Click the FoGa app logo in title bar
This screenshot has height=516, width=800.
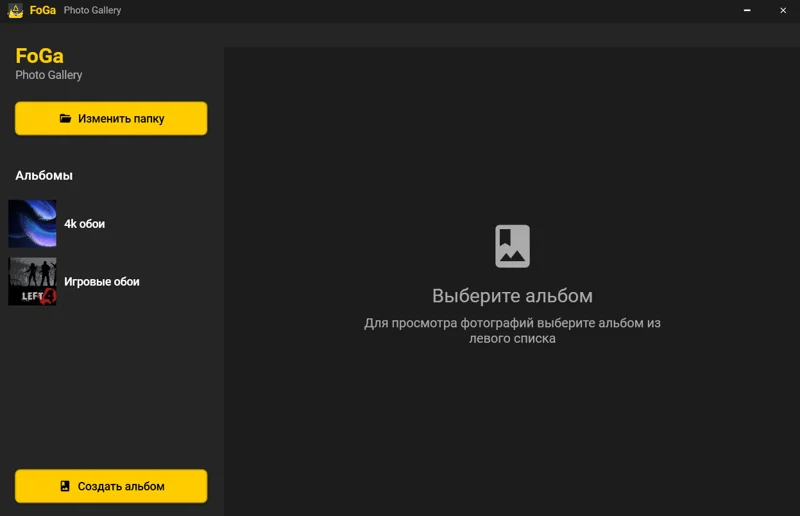(x=15, y=10)
